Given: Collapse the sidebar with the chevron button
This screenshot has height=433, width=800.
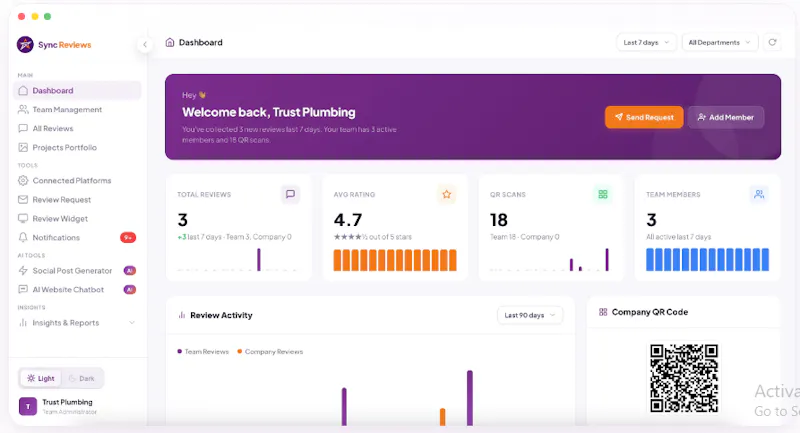Looking at the screenshot, I should click(145, 45).
